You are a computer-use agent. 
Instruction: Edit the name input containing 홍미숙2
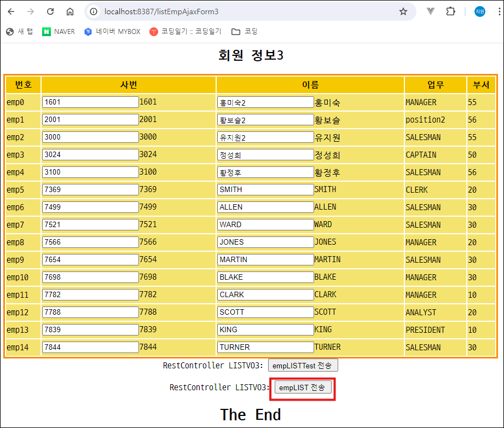tap(265, 102)
